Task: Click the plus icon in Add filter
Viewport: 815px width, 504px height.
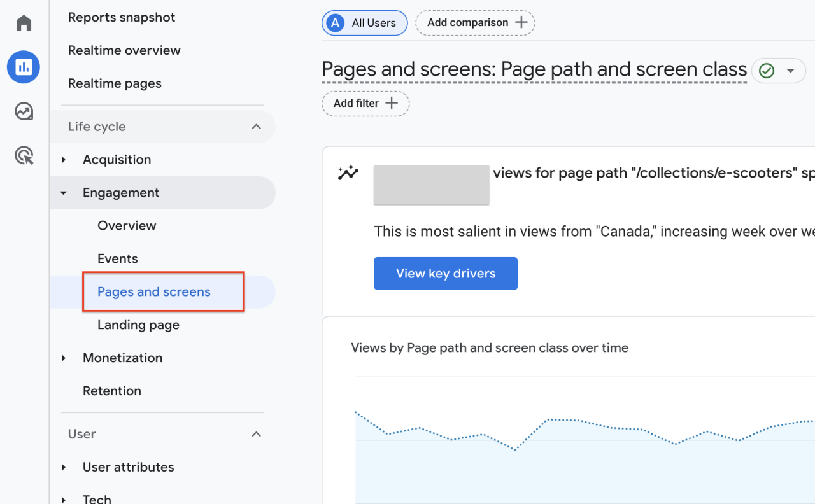Action: 392,103
